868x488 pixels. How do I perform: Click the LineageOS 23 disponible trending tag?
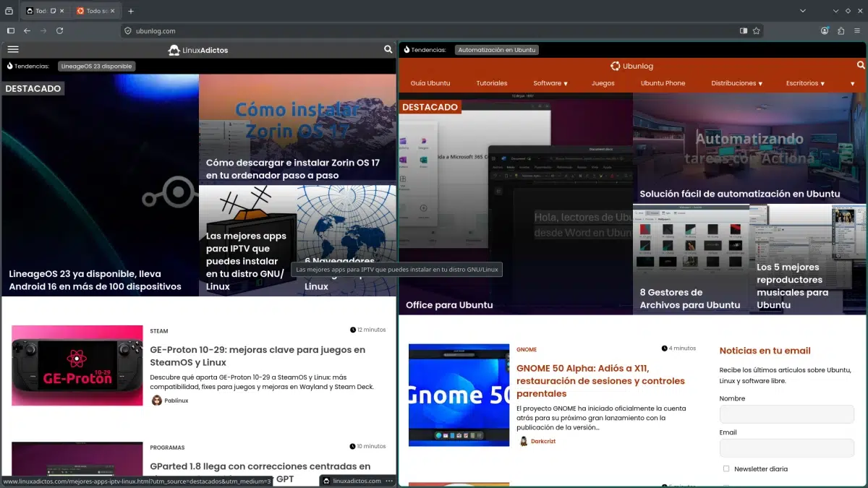(96, 66)
